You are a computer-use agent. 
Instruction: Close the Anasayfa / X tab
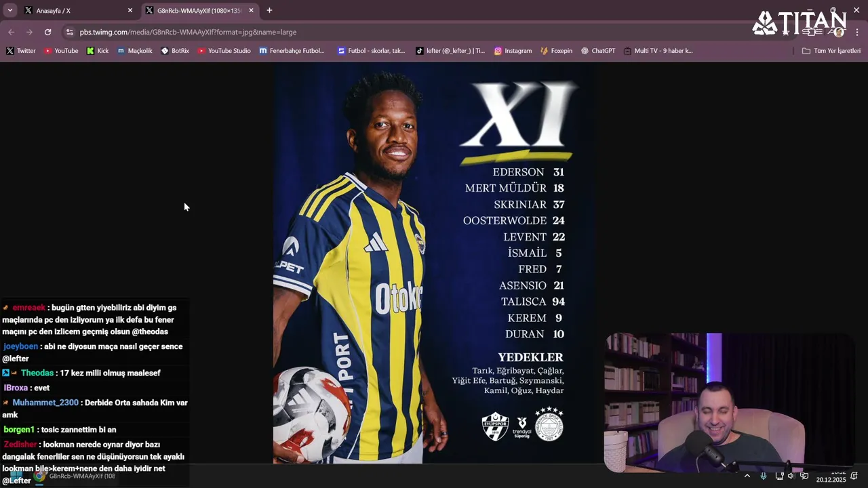point(130,10)
